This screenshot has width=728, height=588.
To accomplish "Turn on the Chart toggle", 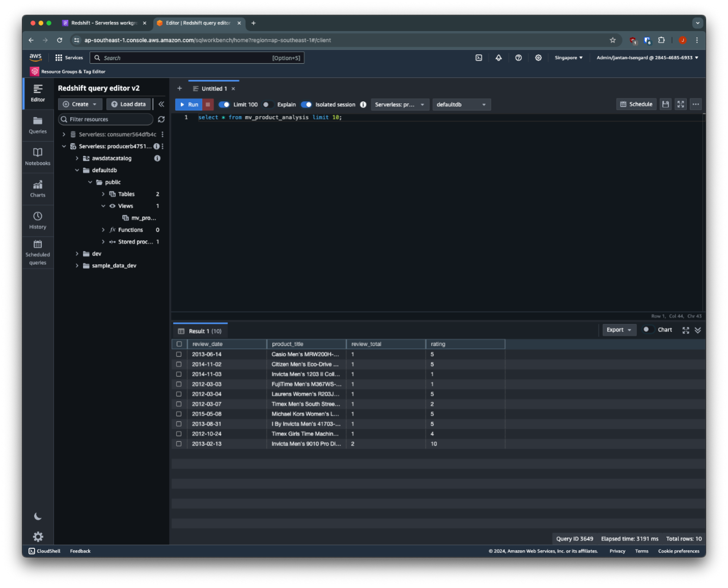I will click(648, 329).
